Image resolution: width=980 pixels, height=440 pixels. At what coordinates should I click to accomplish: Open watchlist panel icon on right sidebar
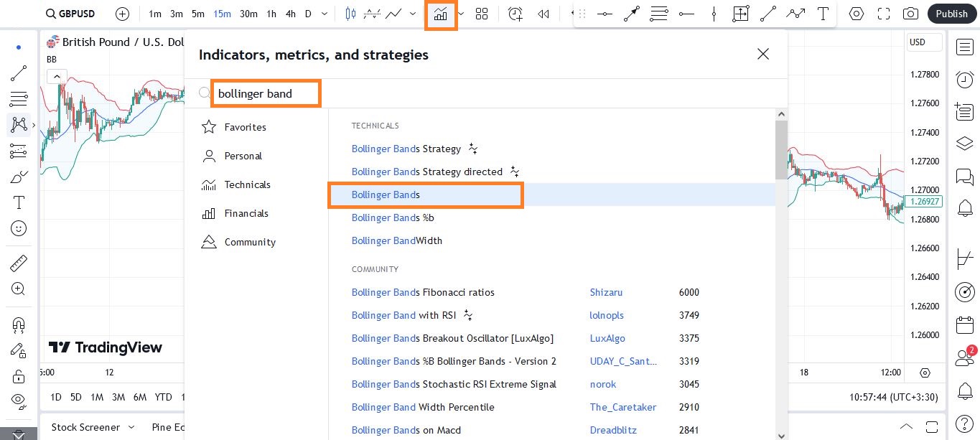(965, 47)
